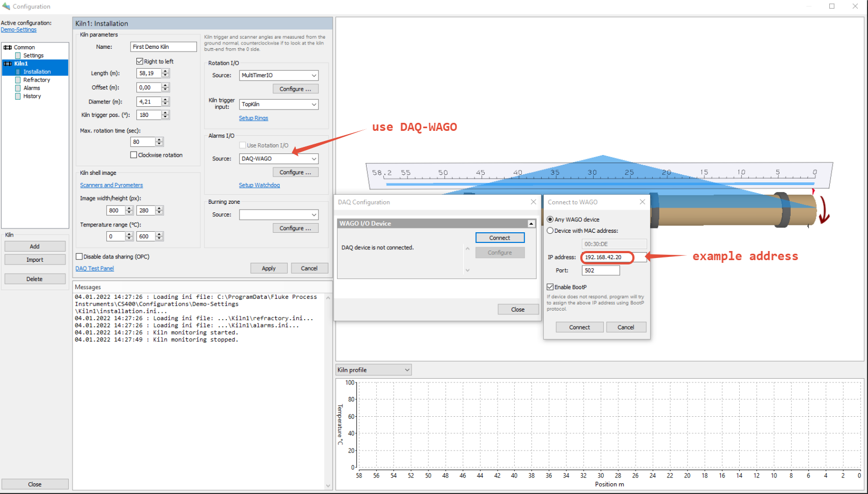Image resolution: width=868 pixels, height=494 pixels.
Task: Close the DAQ Configuration dialog with X
Action: click(533, 202)
